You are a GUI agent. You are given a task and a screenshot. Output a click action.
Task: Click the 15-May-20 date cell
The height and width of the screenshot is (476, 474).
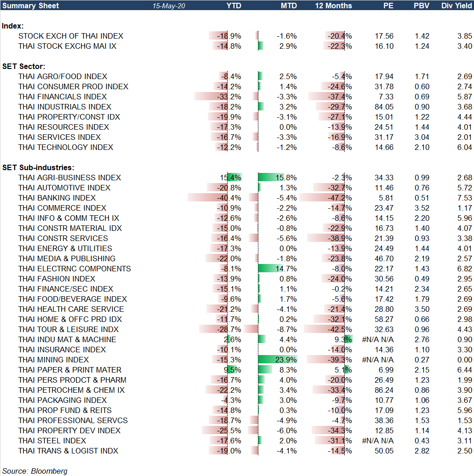pyautogui.click(x=168, y=6)
